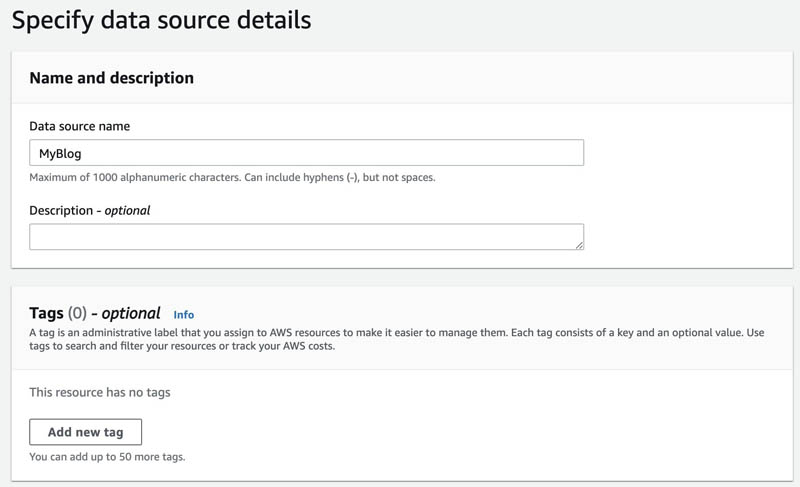Select the 'Name and description' section heading
Screen dimensions: 800x487
pyautogui.click(x=112, y=78)
